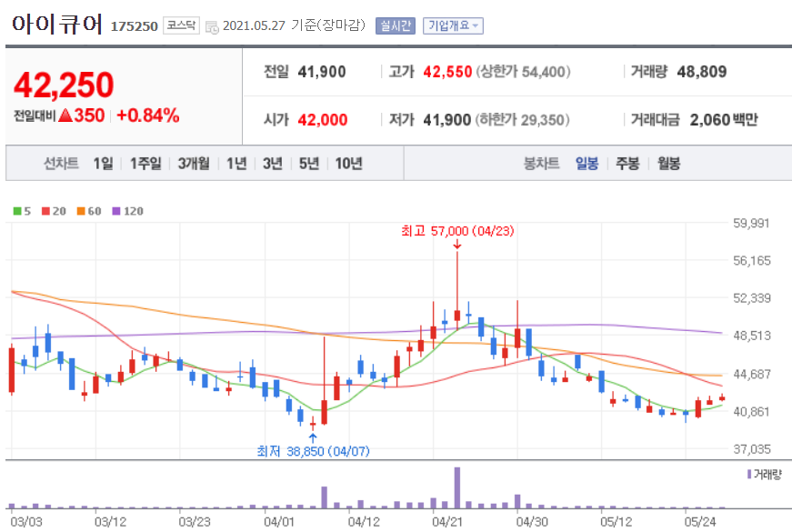Click the 아이큐어 stock name title
The image size is (792, 532).
click(56, 24)
